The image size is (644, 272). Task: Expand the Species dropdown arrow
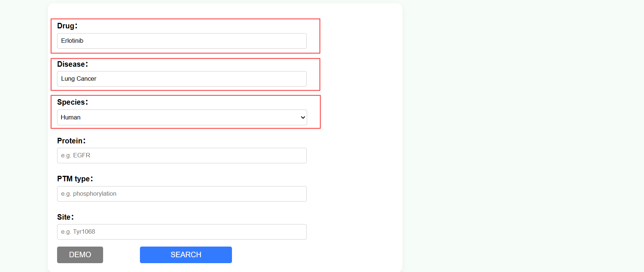(303, 118)
